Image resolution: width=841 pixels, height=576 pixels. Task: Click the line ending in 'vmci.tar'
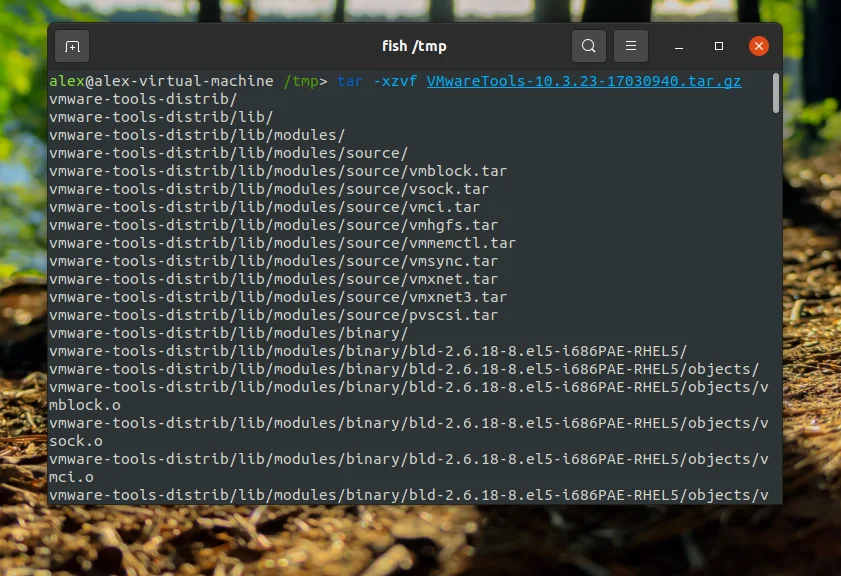(x=264, y=207)
